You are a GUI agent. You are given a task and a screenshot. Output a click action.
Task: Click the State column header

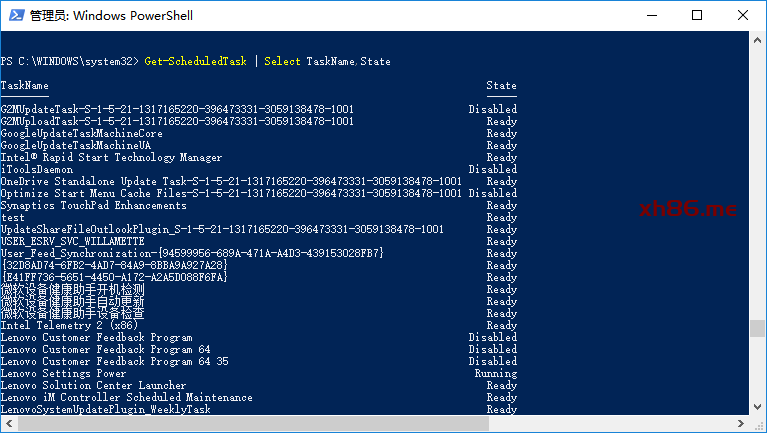pyautogui.click(x=501, y=86)
